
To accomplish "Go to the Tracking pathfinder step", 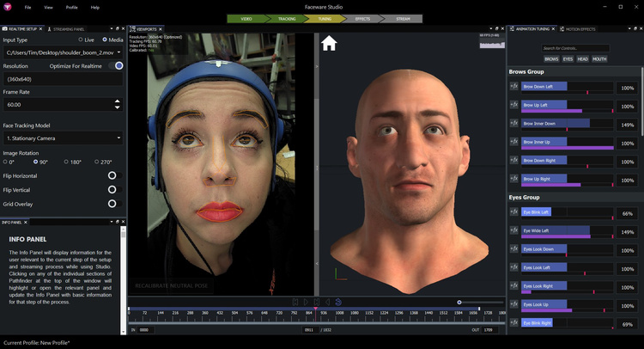I will click(x=287, y=19).
